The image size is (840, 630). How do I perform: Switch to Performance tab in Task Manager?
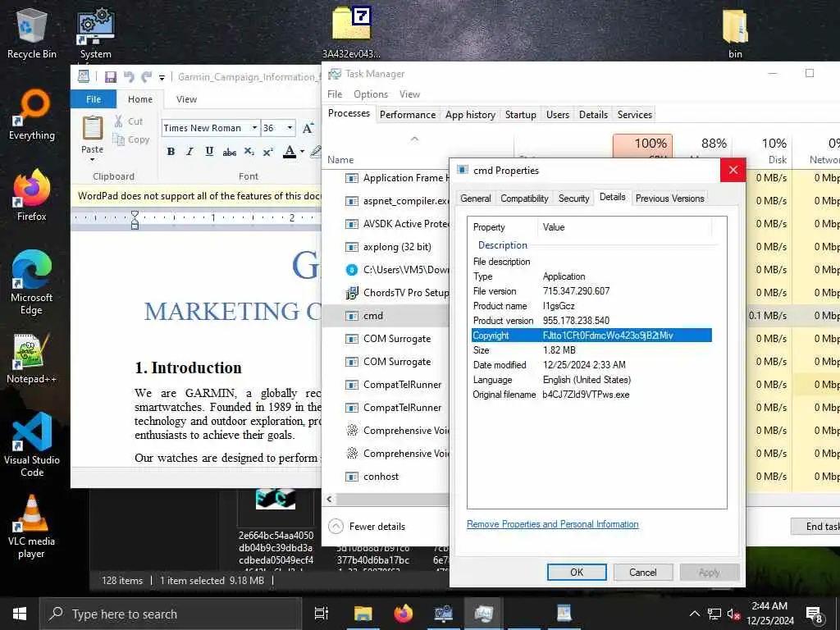[x=407, y=115]
